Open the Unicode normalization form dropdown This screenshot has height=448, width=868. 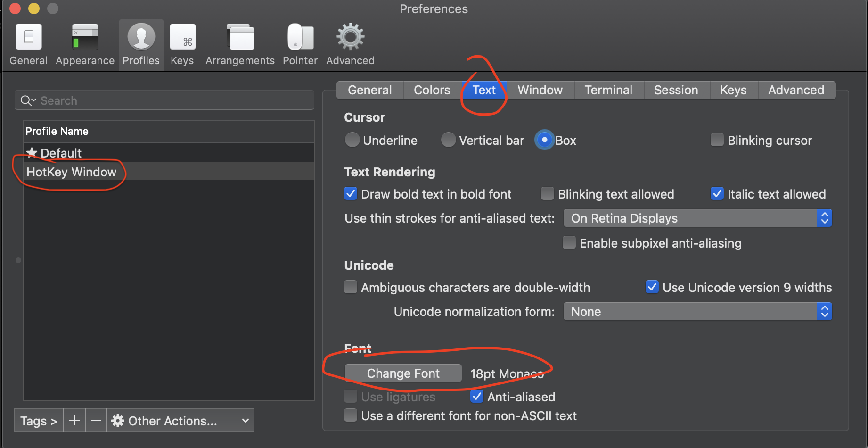(x=697, y=311)
